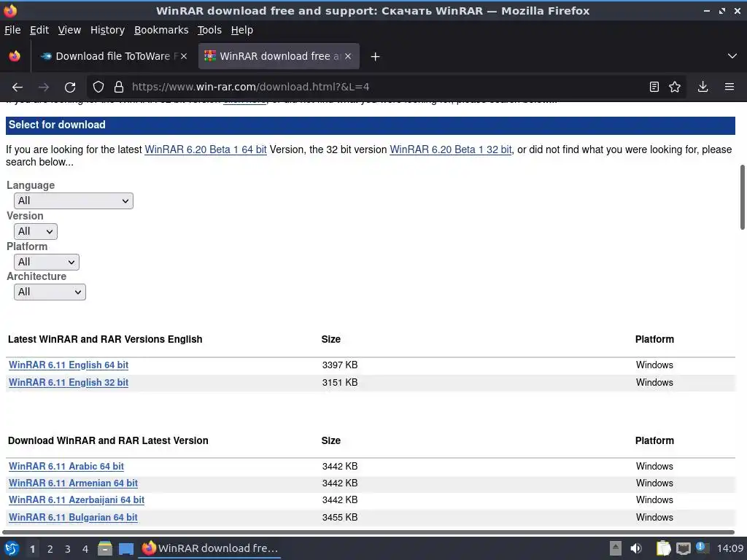Download WinRAR 6.11 English 64 bit

[69, 365]
